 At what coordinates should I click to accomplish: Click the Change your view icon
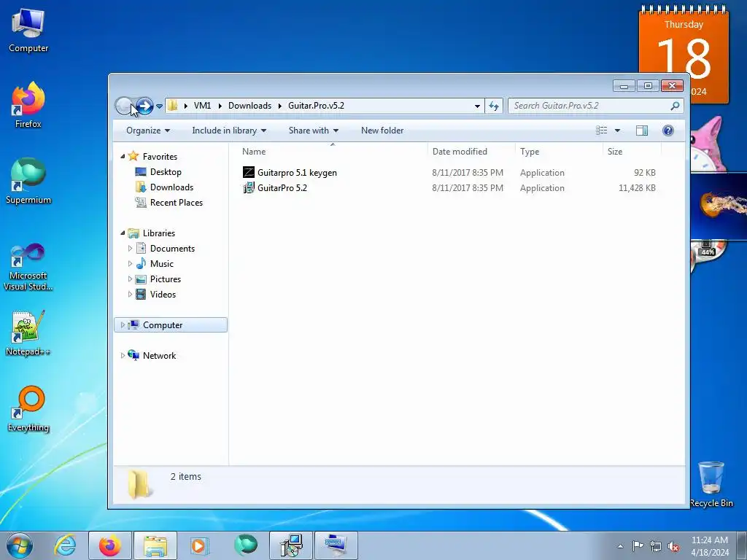pos(602,131)
